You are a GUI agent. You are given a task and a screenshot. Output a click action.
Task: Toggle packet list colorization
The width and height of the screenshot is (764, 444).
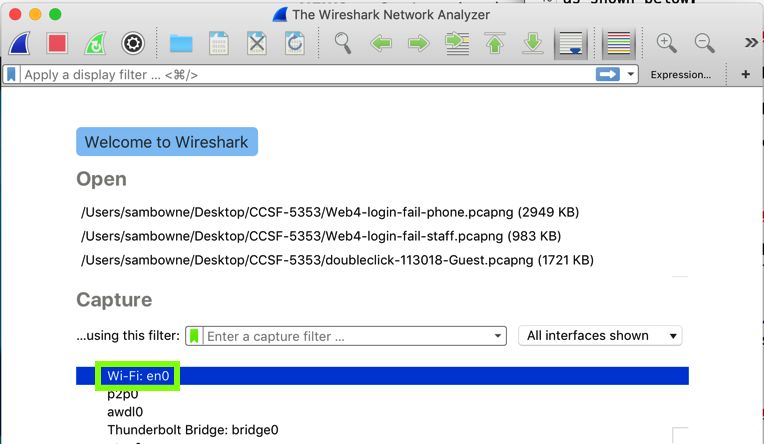click(619, 43)
